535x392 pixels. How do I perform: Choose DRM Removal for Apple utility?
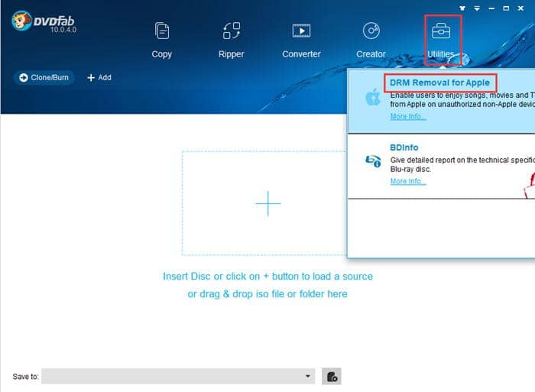(439, 83)
